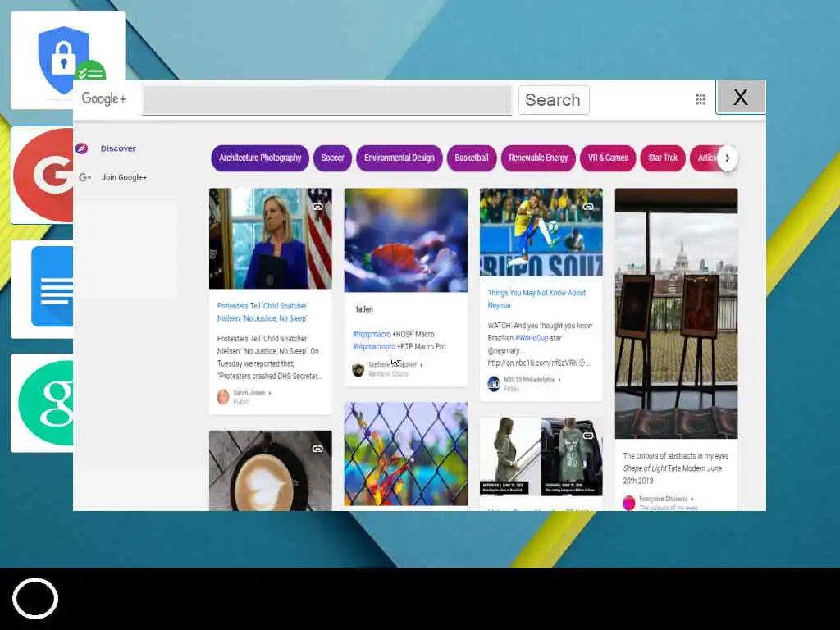Click the Google+ logo
This screenshot has width=840, height=630.
104,99
